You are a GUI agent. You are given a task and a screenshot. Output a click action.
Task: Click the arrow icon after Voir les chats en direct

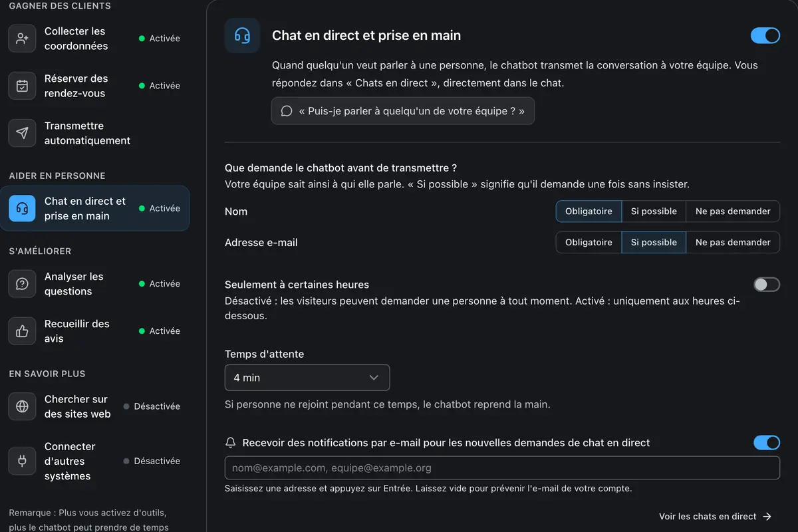[x=767, y=517]
